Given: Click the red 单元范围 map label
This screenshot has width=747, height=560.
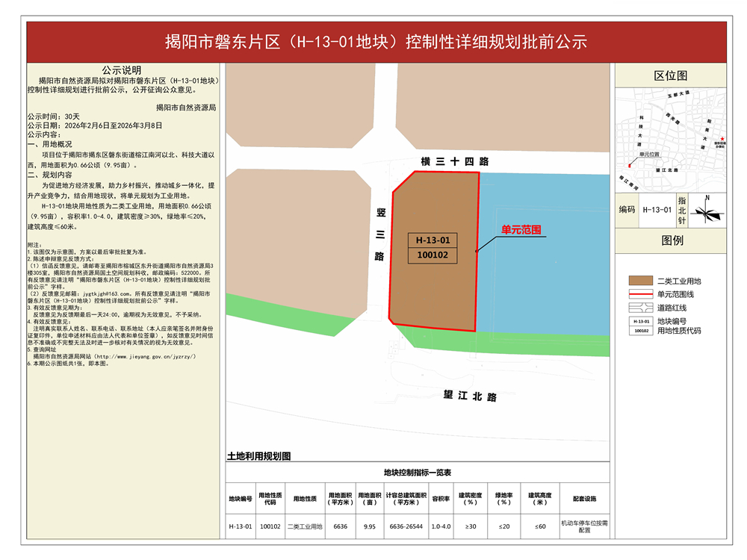Looking at the screenshot, I should [x=521, y=231].
